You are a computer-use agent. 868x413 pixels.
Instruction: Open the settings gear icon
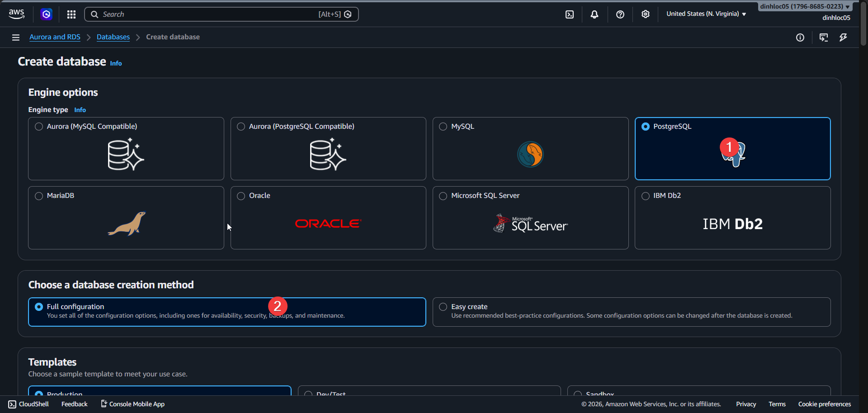(x=645, y=14)
